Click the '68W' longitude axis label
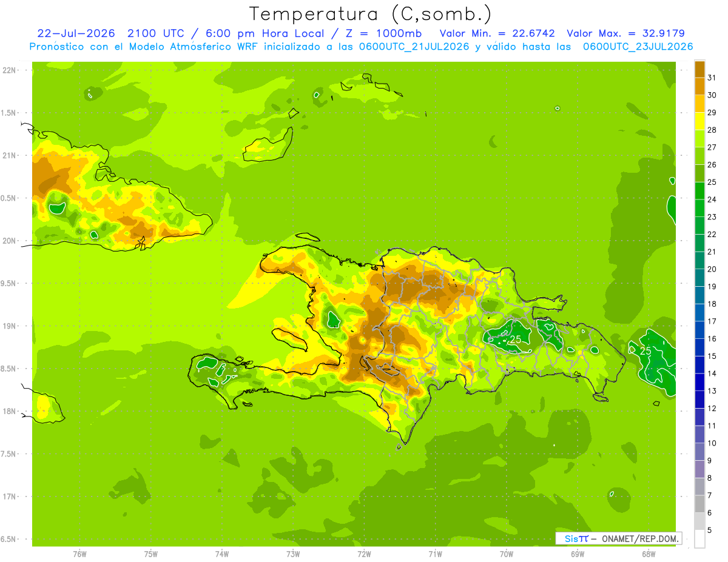 tap(649, 554)
